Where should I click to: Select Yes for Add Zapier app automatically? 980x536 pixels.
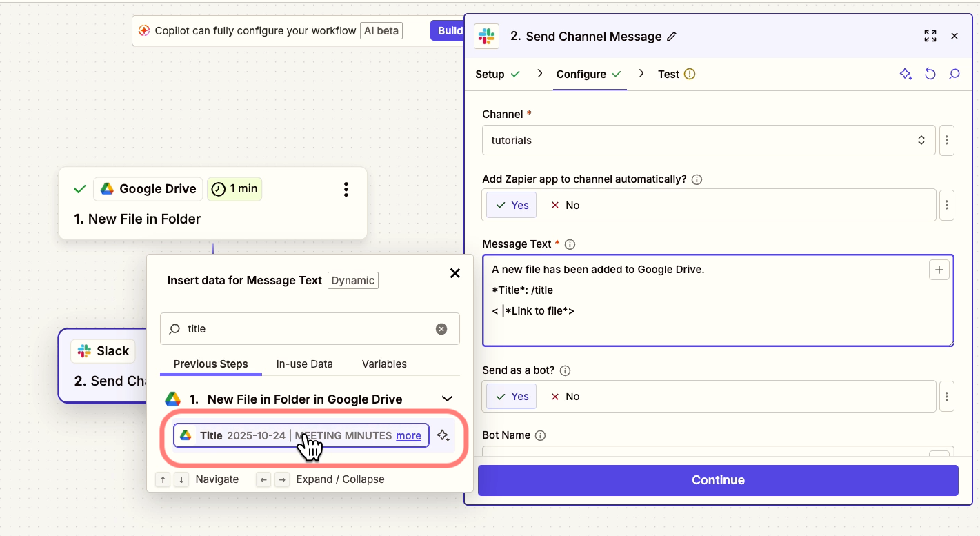click(512, 205)
